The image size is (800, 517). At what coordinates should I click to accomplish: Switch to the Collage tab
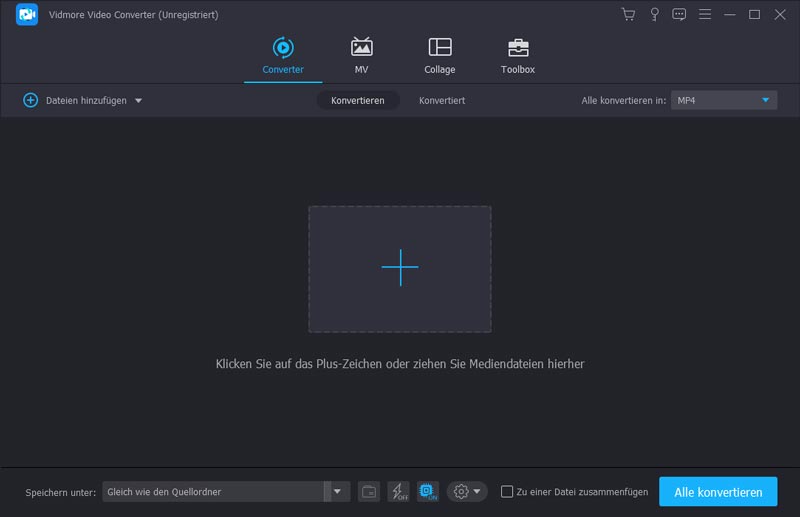coord(439,55)
